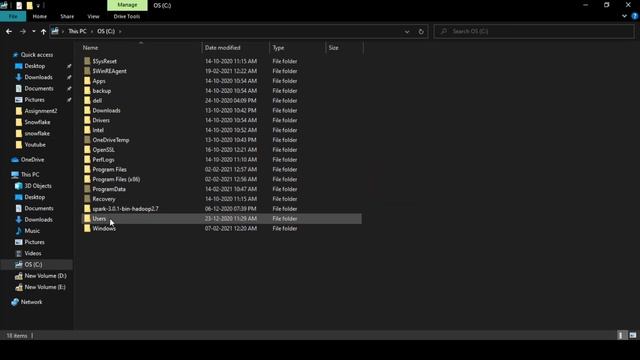The image size is (640, 360).
Task: Select the Program Files (x86) folder name
Action: pos(116,179)
